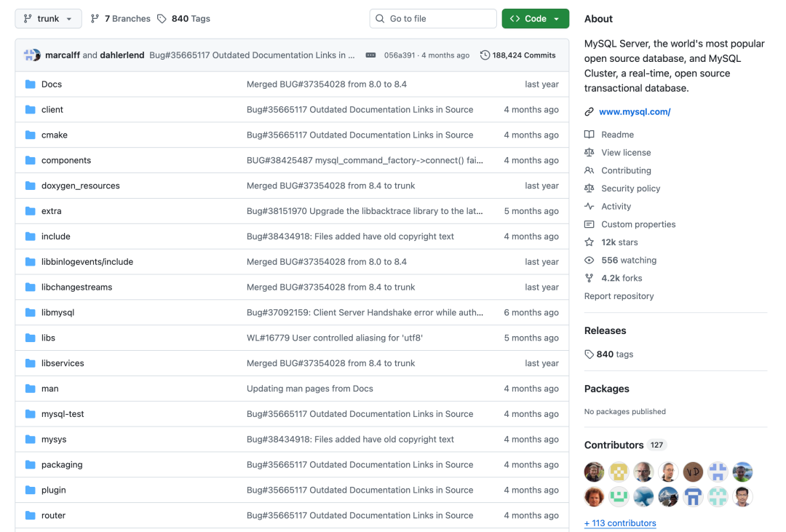Click the branch icon beside 7 Branches
Viewport: 786px width, 532px height.
coord(95,18)
